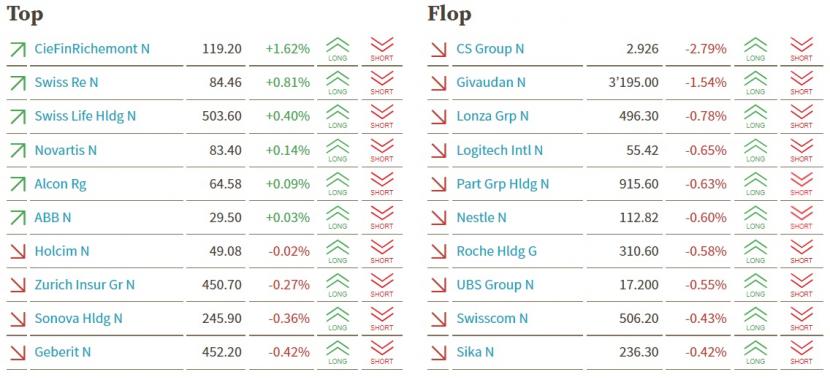The image size is (830, 380).
Task: Click LONG icon in Nestle N row
Action: click(755, 218)
